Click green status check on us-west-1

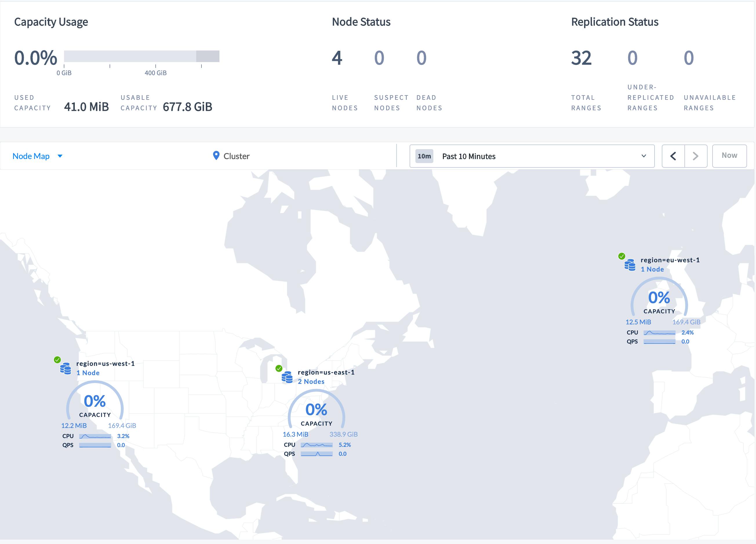(57, 359)
